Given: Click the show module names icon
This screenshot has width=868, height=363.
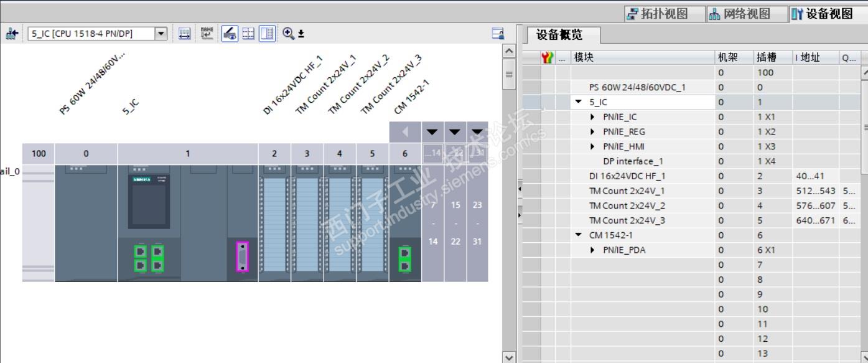Looking at the screenshot, I should pyautogui.click(x=207, y=34).
